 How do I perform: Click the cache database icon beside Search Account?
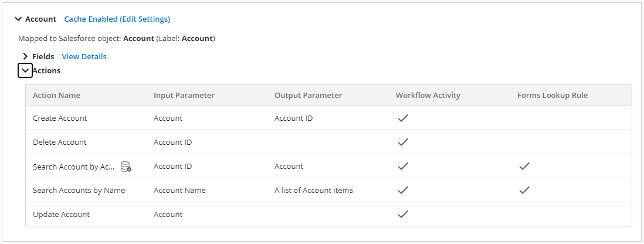[126, 167]
